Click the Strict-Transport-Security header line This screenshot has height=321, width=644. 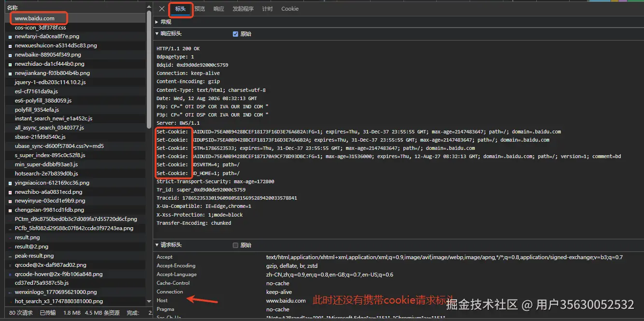click(215, 181)
